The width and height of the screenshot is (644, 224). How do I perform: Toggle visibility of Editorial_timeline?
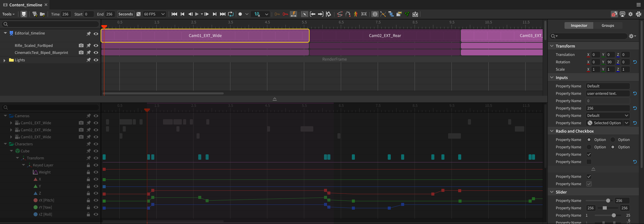(96, 33)
